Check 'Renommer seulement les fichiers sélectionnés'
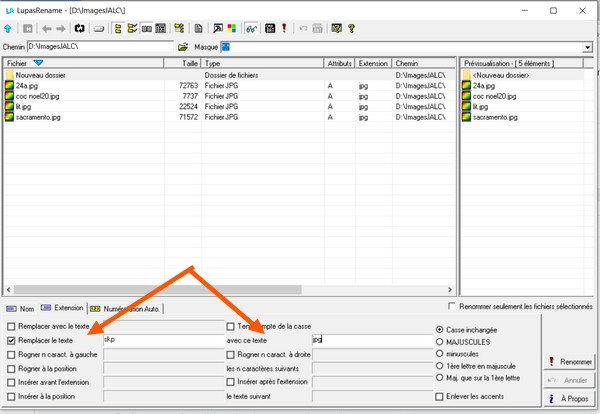This screenshot has width=600, height=414. pyautogui.click(x=452, y=306)
